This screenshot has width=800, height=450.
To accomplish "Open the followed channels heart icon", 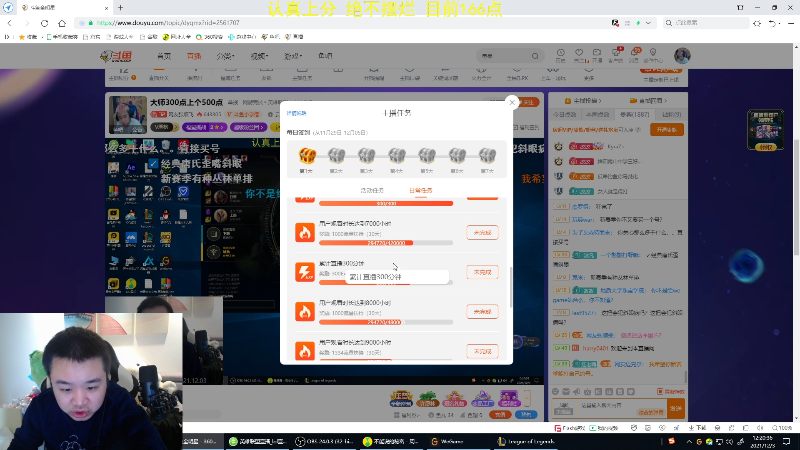I will 579,55.
